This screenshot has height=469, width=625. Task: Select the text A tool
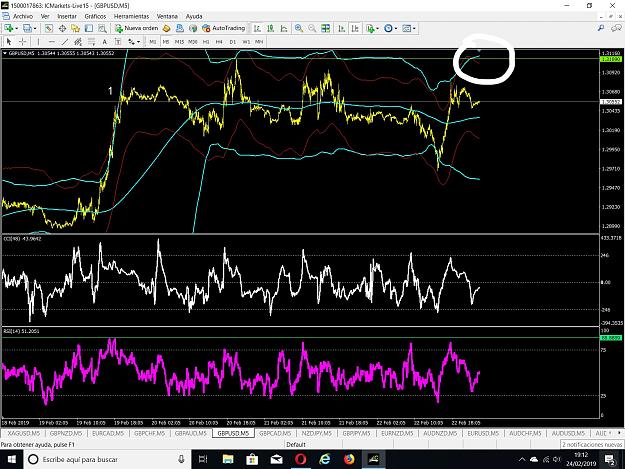[x=104, y=41]
